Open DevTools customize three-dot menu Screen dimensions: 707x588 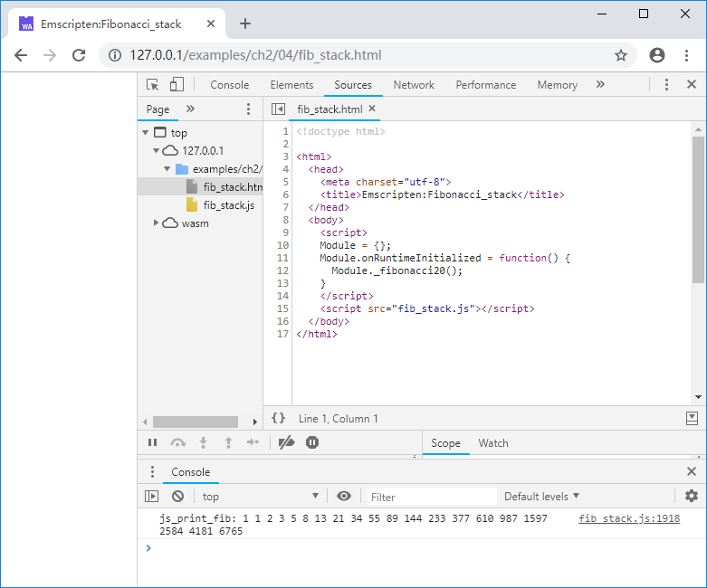(666, 85)
